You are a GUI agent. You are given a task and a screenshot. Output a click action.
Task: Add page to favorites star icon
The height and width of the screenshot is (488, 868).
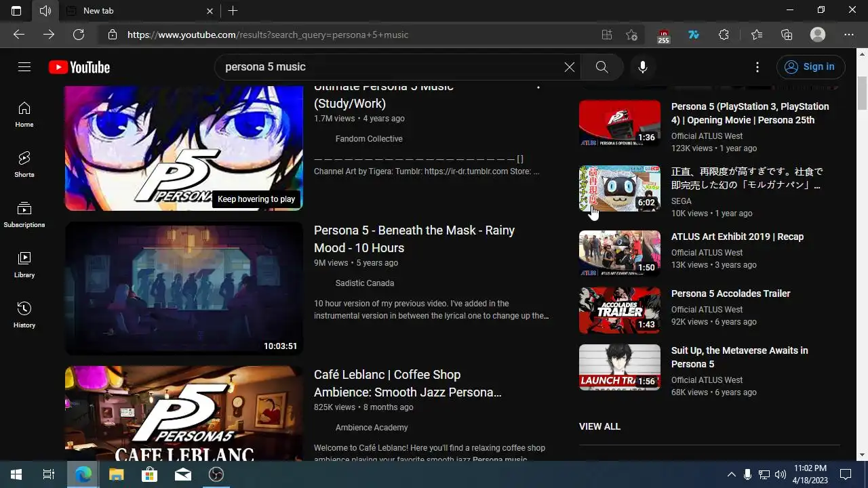pyautogui.click(x=632, y=35)
